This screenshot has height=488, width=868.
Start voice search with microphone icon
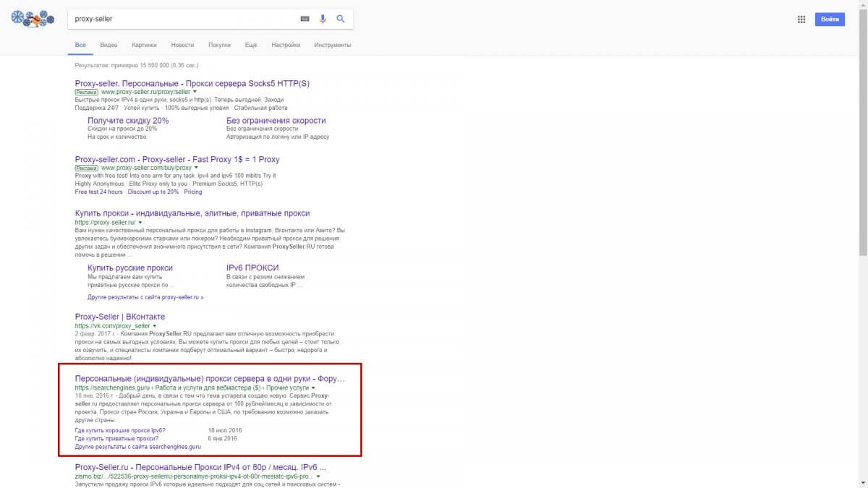point(323,19)
